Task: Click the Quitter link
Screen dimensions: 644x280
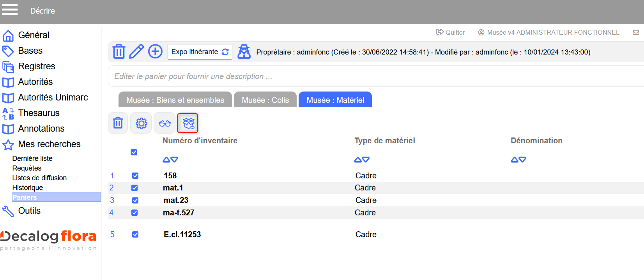Action: coord(450,32)
